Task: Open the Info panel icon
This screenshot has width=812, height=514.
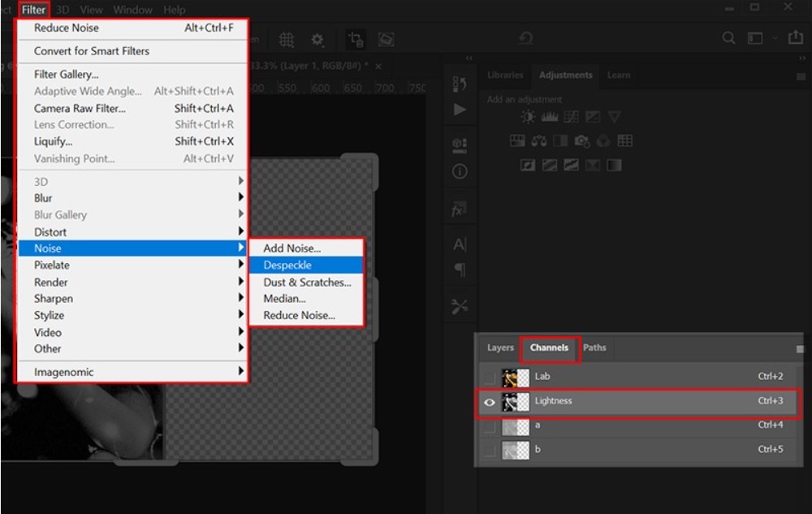Action: pyautogui.click(x=460, y=172)
